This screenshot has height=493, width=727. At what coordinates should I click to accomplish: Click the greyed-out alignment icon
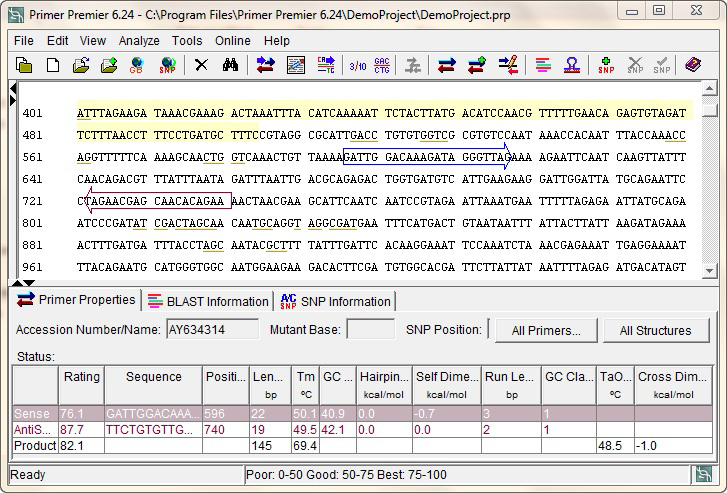412,65
